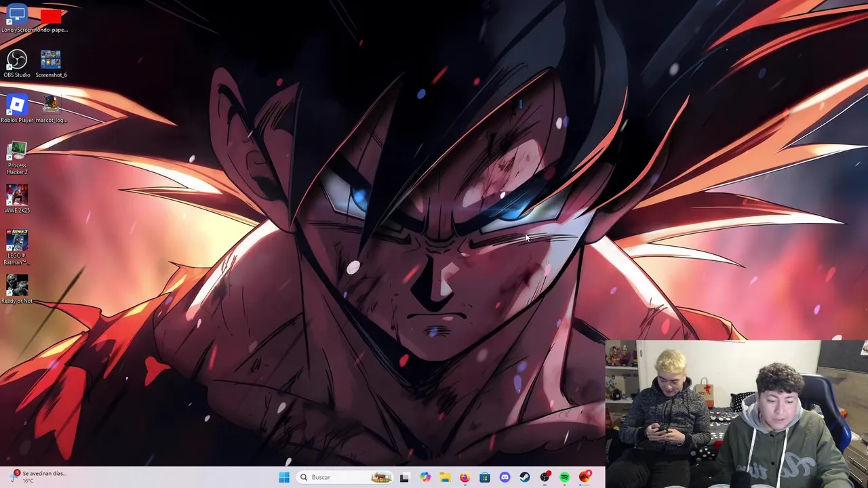Open the LonelyScreen desktop shortcut

pos(16,18)
